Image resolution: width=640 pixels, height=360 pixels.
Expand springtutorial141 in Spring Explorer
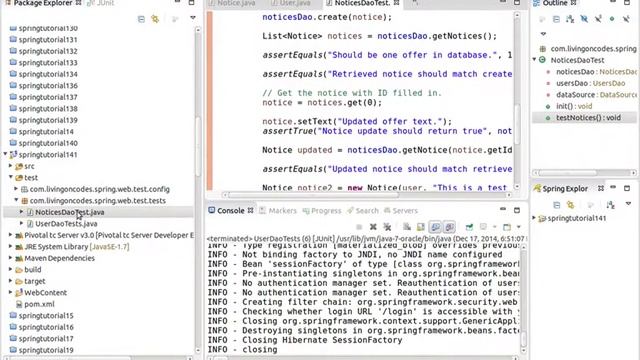point(534,218)
